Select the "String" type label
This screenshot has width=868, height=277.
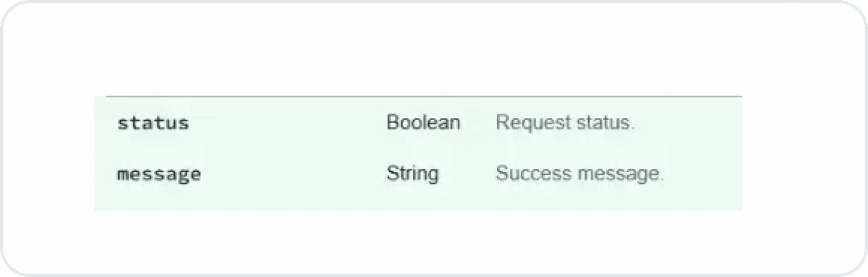412,174
